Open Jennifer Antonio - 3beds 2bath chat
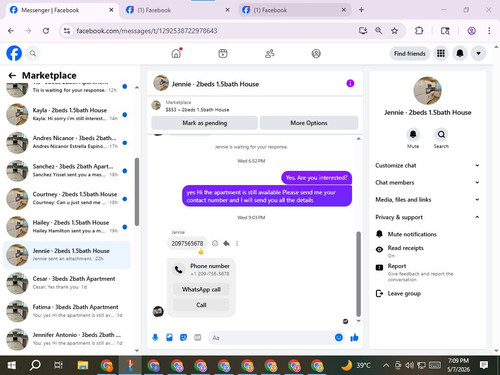The height and width of the screenshot is (375, 500). coord(67,339)
